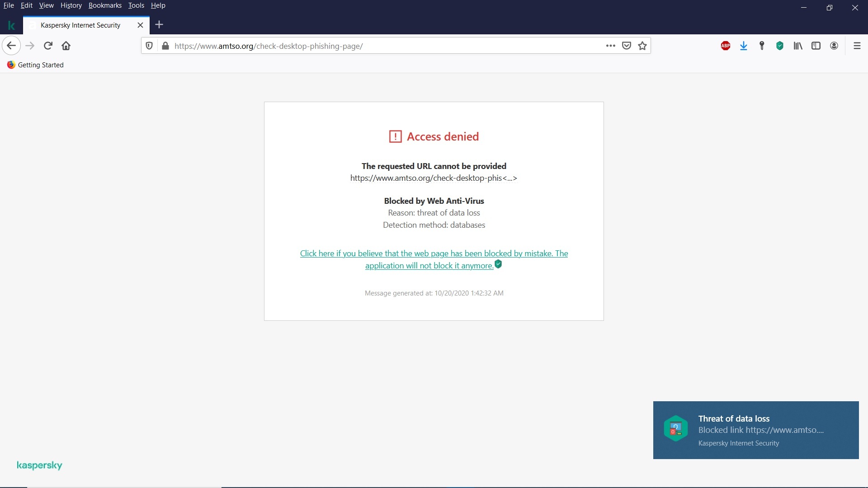Open the Edit menu
868x488 pixels.
(x=27, y=5)
